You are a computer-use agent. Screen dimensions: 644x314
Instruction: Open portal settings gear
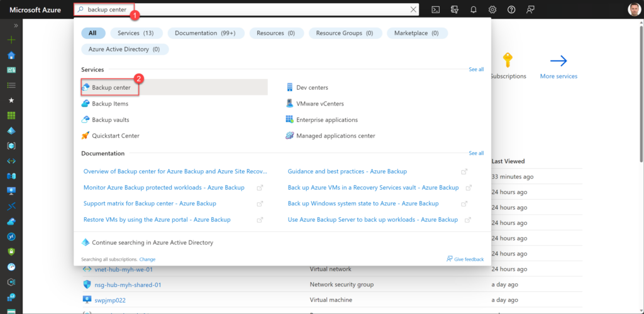pos(492,9)
